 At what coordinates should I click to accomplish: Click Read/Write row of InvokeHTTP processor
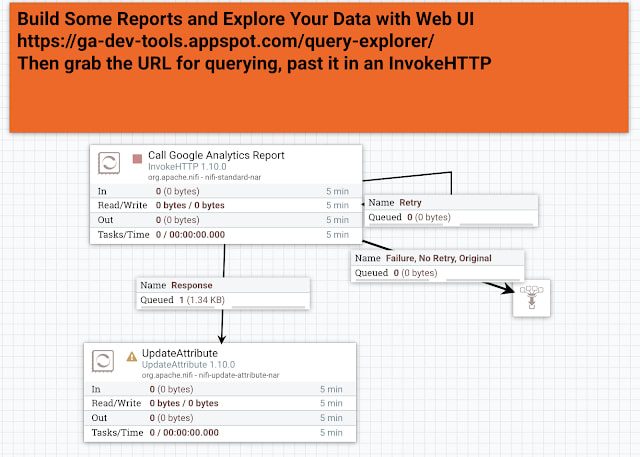click(x=226, y=205)
